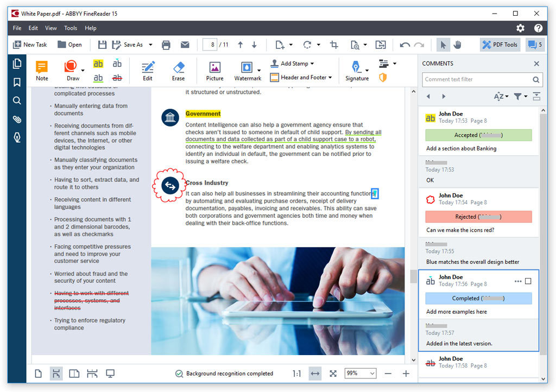This screenshot has width=556, height=392.
Task: Click the Edit text button
Action: pos(148,71)
